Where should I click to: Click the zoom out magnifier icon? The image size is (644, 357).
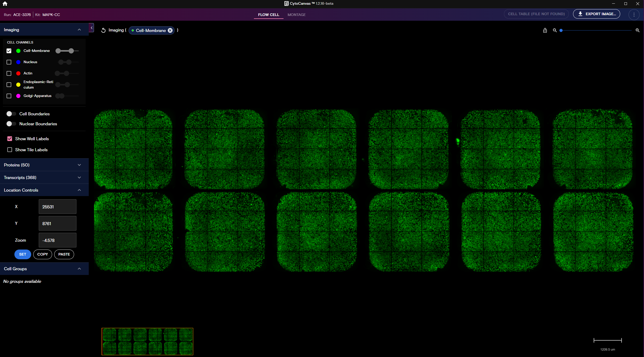554,30
